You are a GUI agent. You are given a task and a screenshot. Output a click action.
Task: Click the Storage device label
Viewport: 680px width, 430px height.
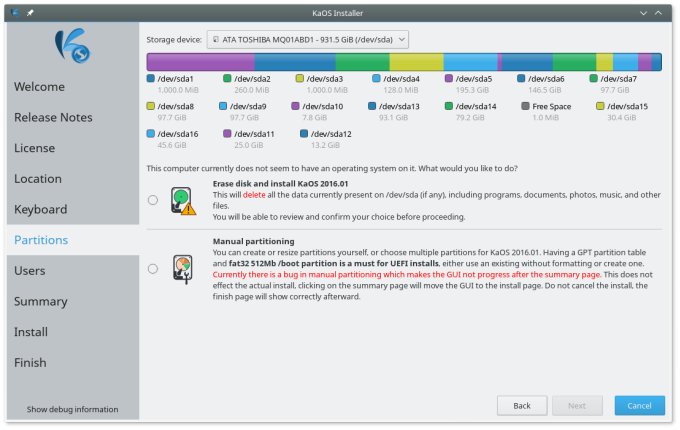[174, 40]
